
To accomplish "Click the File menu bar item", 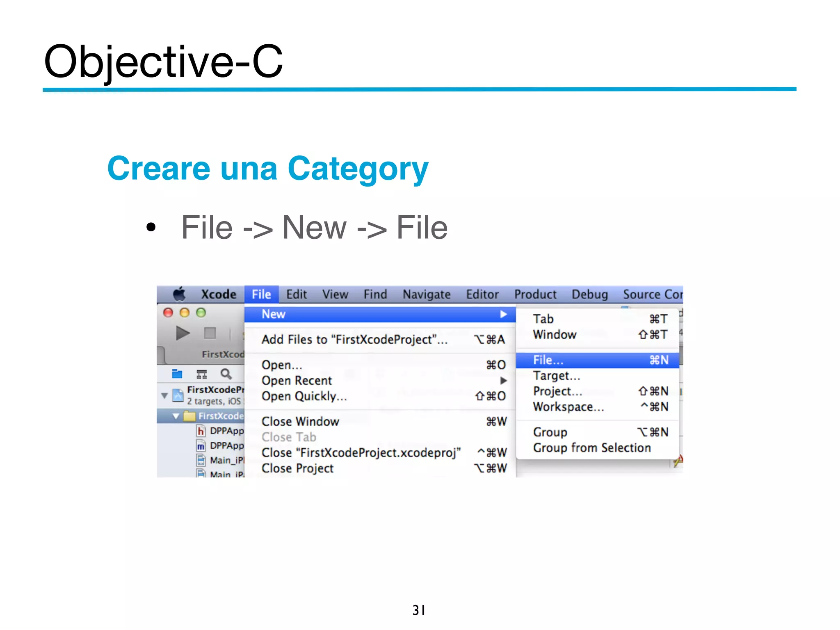I will [x=261, y=294].
